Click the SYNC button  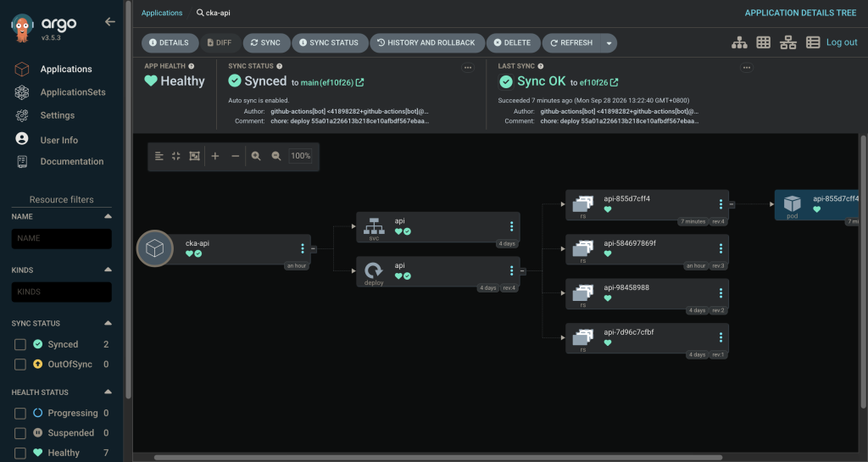[265, 42]
